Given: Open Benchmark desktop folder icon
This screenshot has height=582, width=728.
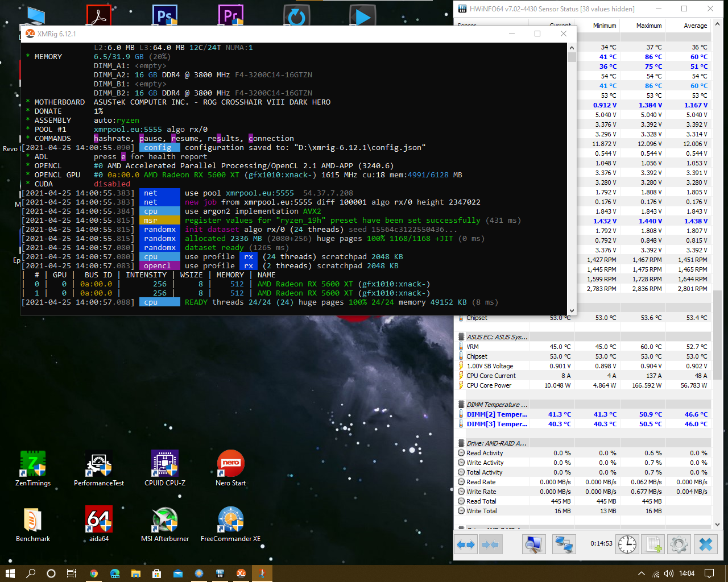Looking at the screenshot, I should coord(33,524).
